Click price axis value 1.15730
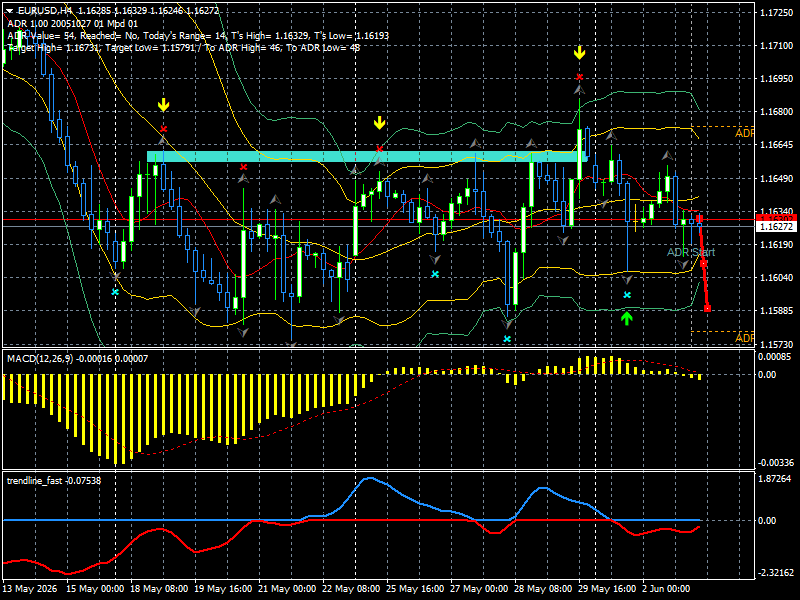 click(777, 345)
